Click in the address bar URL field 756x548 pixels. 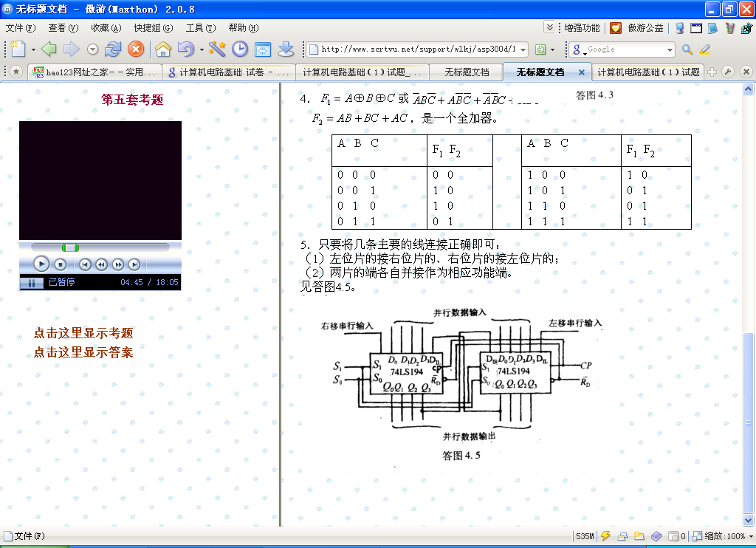418,49
